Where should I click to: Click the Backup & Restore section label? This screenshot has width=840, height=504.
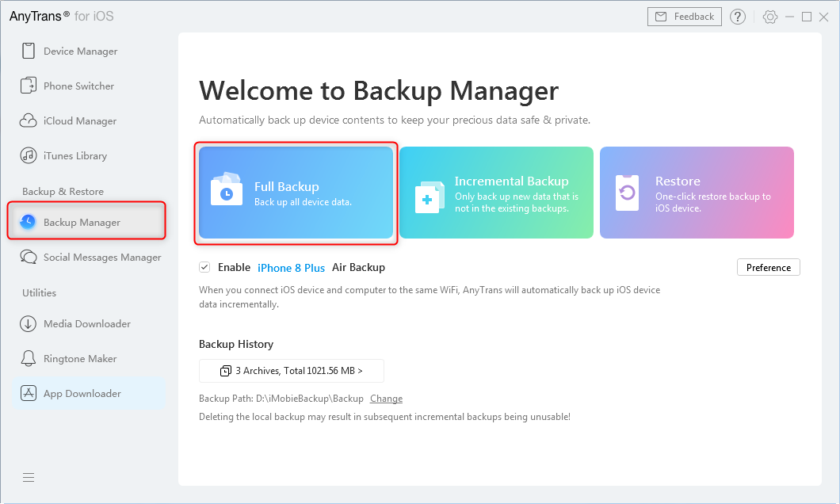(63, 191)
